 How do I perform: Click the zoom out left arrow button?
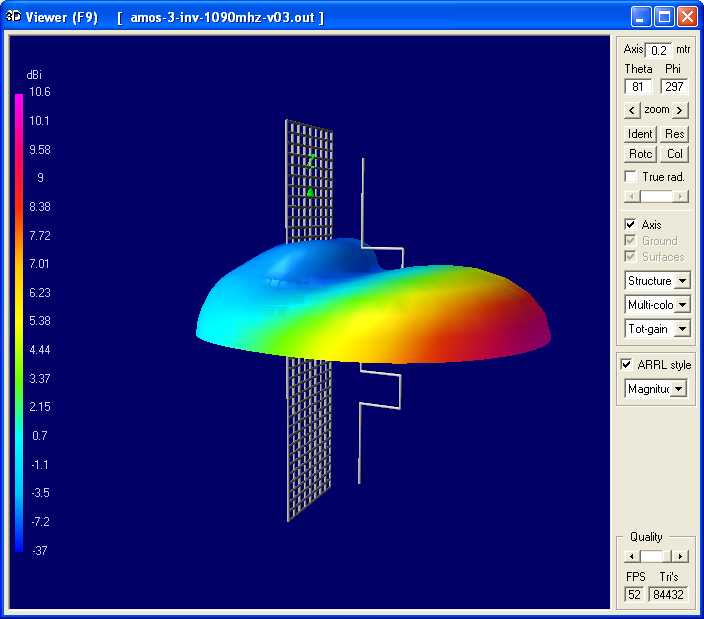pos(631,110)
